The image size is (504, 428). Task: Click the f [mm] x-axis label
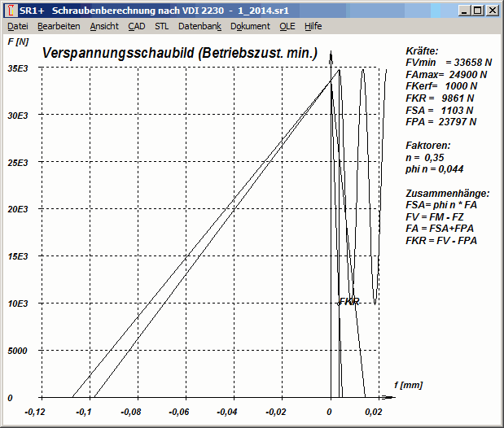pos(409,383)
